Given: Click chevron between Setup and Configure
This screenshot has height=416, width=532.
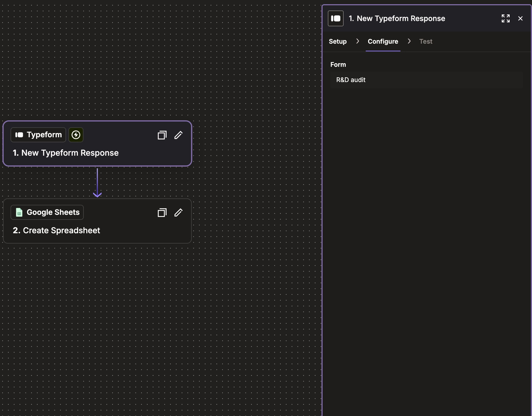Looking at the screenshot, I should click(x=357, y=41).
